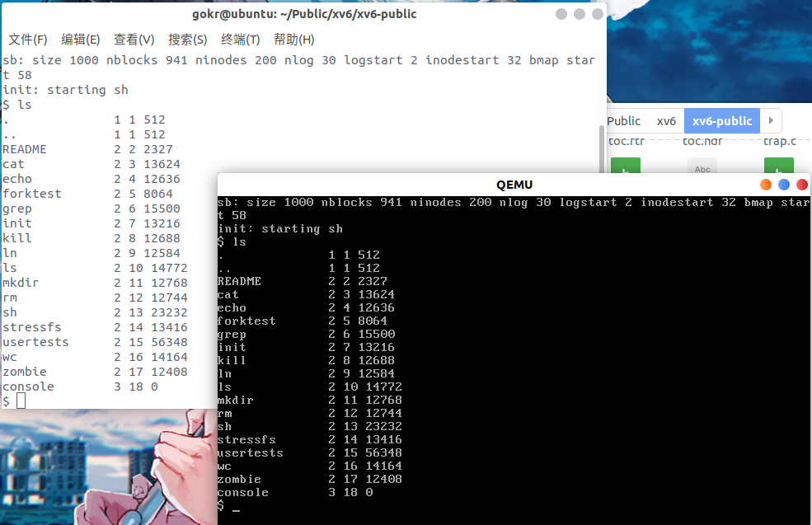Close the QEMU window with red button
812x525 pixels.
(x=802, y=185)
